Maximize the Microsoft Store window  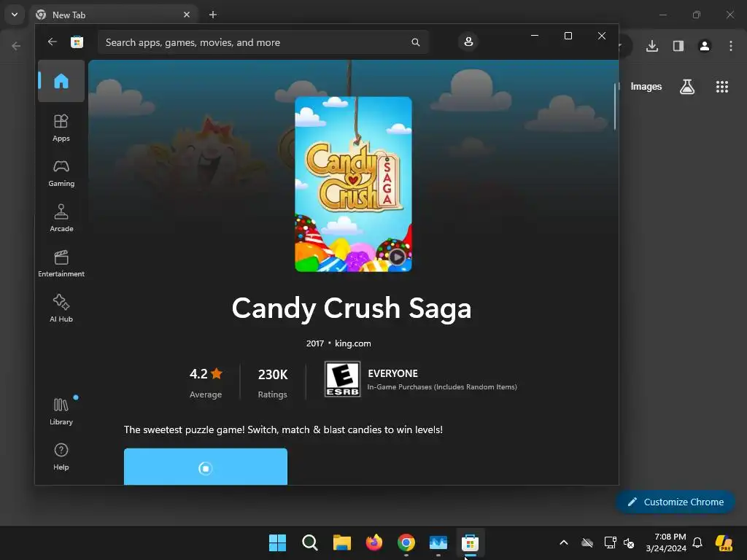[568, 36]
